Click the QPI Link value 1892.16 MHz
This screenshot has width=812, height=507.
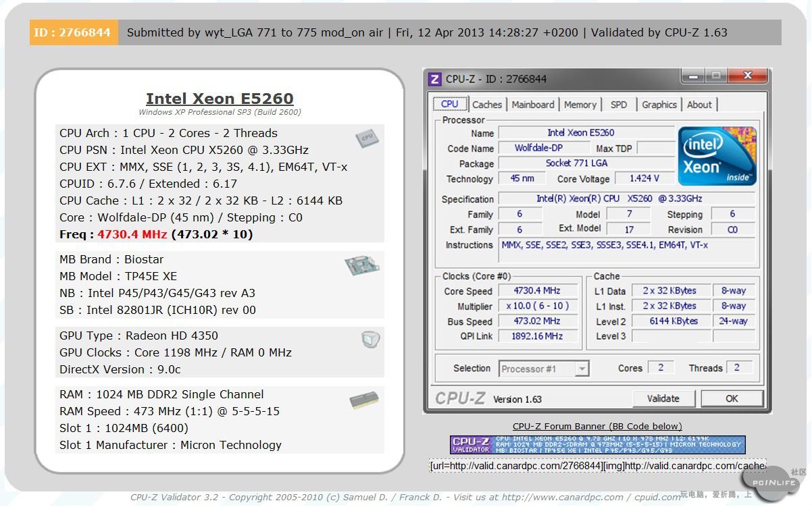click(x=537, y=336)
